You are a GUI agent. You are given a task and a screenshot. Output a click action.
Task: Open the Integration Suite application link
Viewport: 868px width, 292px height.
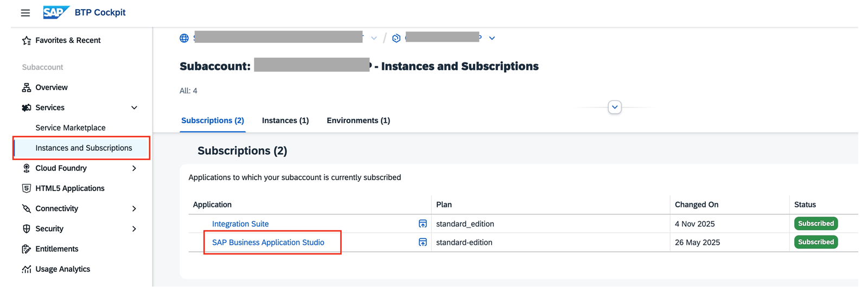(240, 224)
